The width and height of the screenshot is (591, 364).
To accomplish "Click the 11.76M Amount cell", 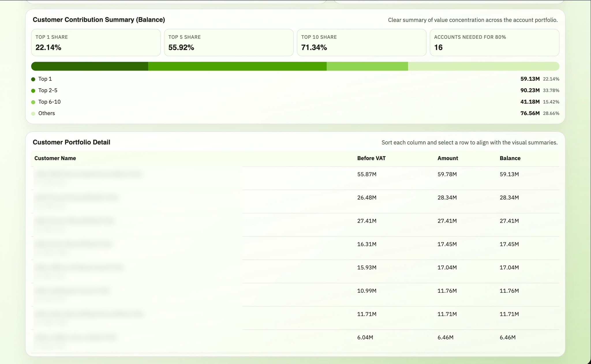I will coord(447,291).
